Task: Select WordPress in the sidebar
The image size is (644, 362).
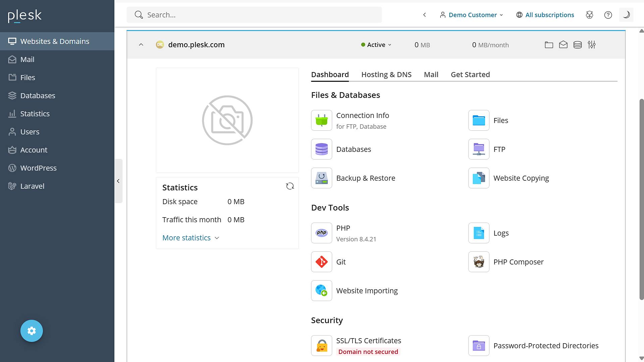Action: [57, 168]
